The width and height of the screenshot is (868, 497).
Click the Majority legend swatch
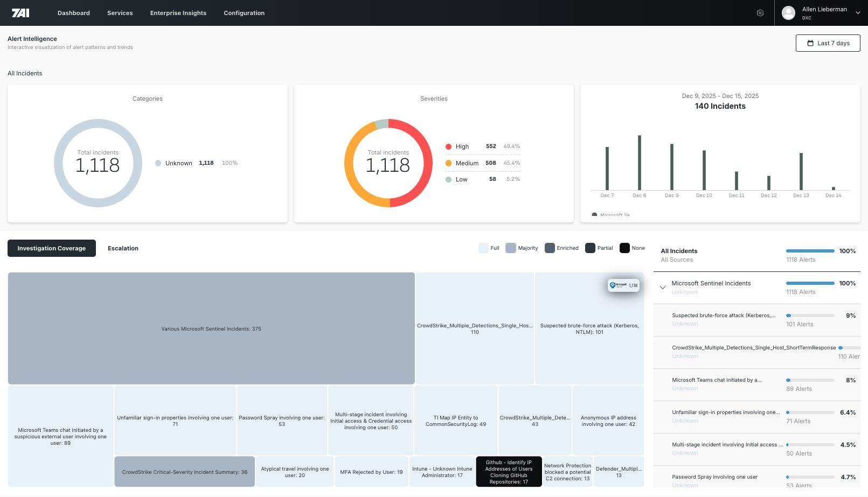[511, 248]
